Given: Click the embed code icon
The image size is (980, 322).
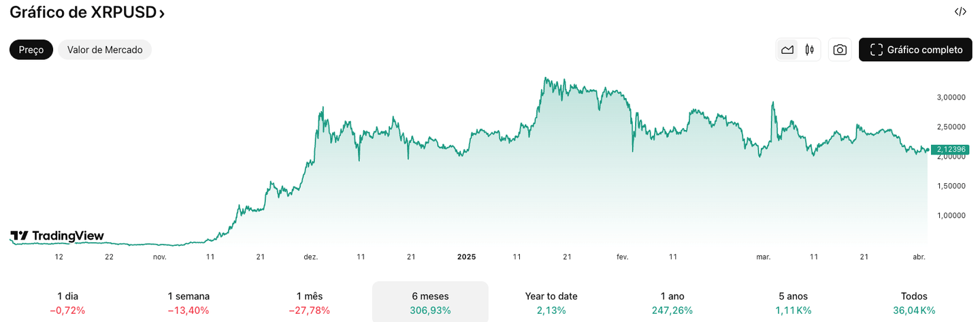Looking at the screenshot, I should (x=960, y=12).
